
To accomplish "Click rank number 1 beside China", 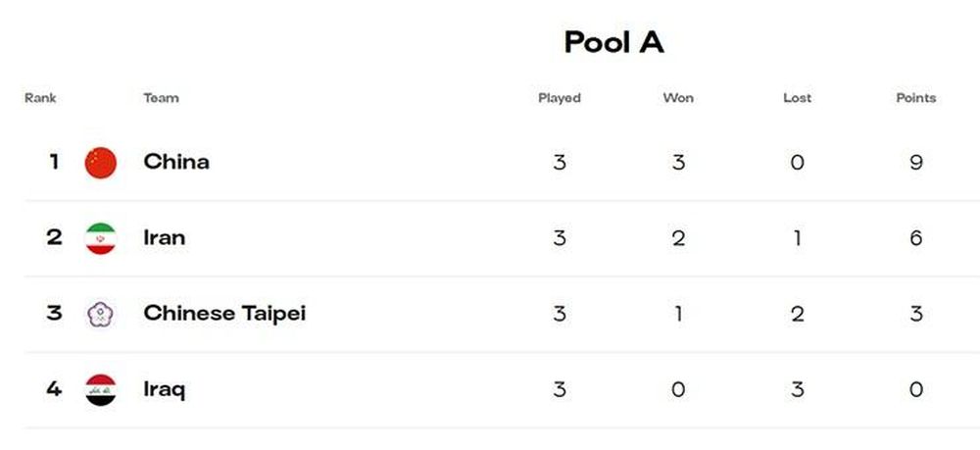I will 54,163.
